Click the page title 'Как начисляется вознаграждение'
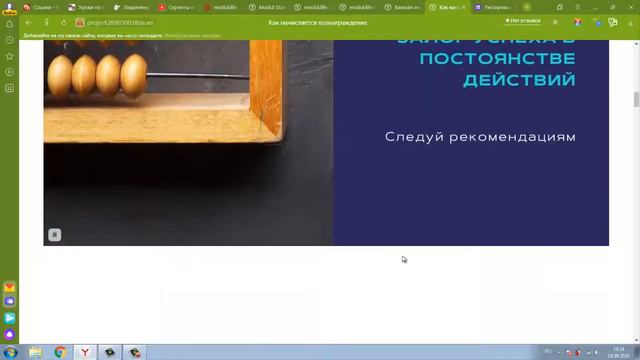640x360 pixels. (x=318, y=23)
